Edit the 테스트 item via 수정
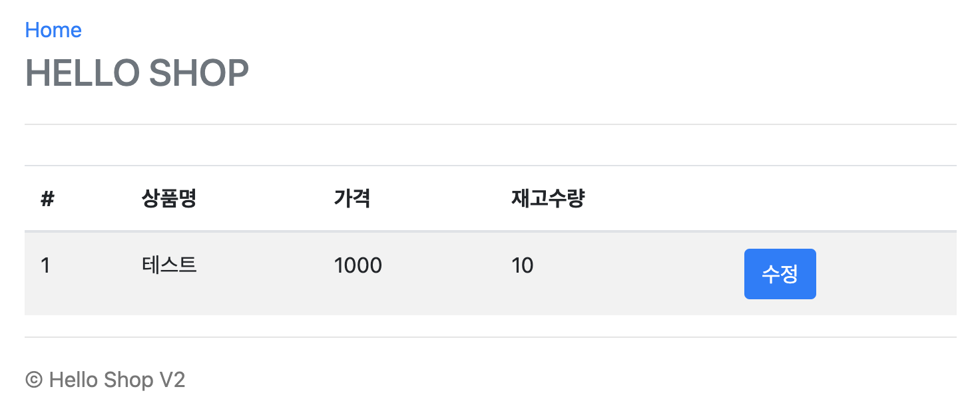Image resolution: width=980 pixels, height=403 pixels. (x=780, y=274)
